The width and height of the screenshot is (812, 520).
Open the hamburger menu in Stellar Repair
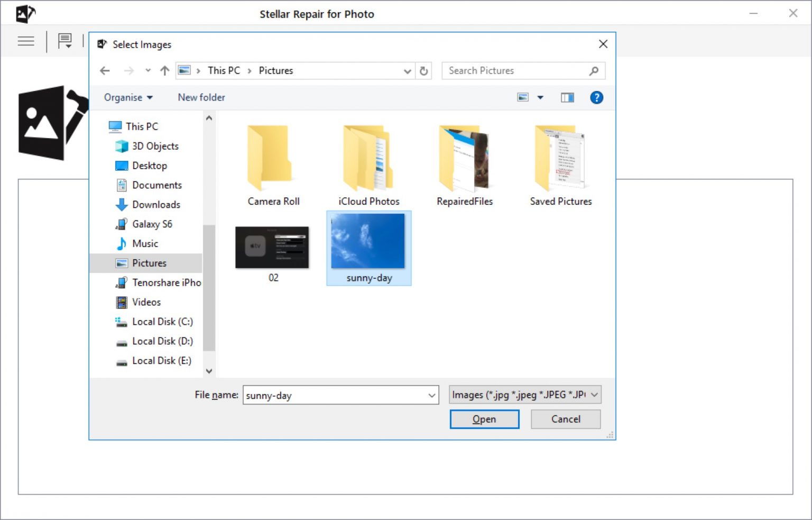click(x=26, y=41)
